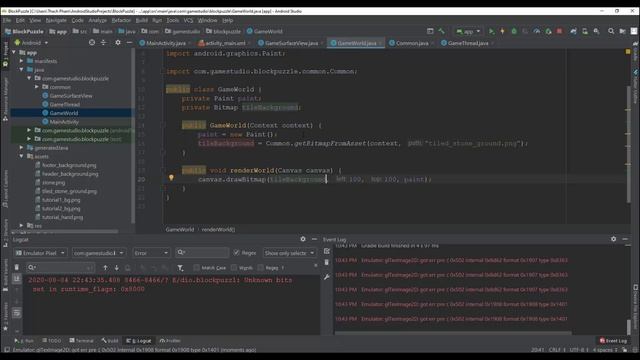Hide the Project panel with the minus icon
The image size is (640, 360).
click(x=129, y=42)
